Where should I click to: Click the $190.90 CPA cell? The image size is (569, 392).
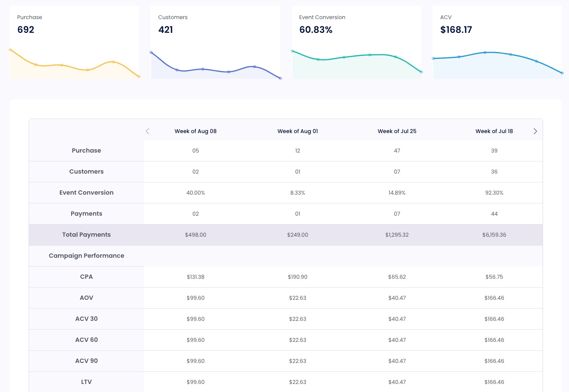pos(298,277)
